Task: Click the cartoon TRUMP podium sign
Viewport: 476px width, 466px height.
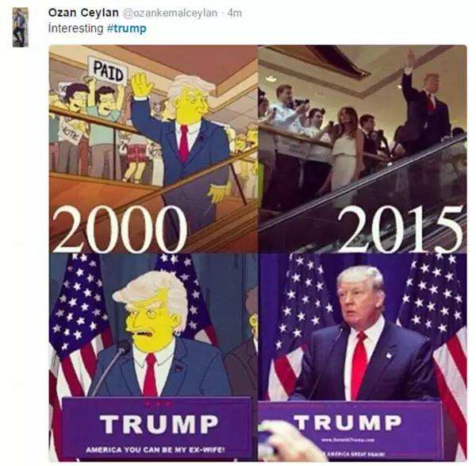Action: pos(159,424)
